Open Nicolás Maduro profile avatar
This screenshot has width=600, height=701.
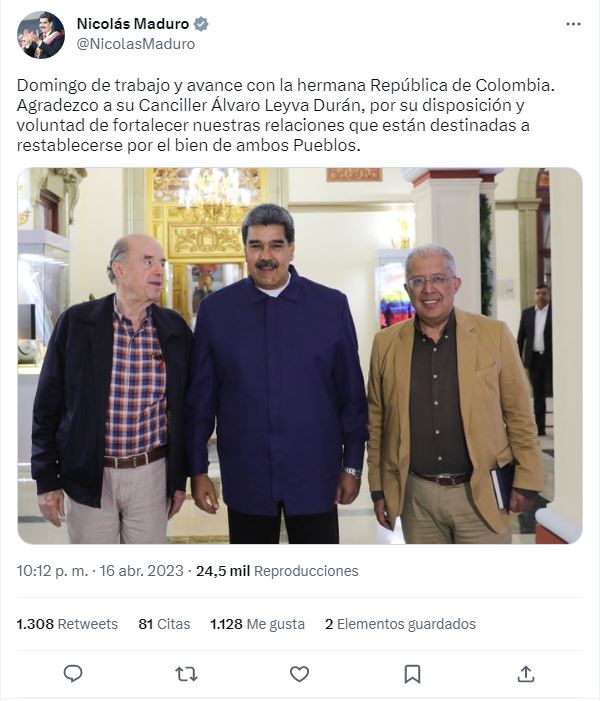[x=41, y=35]
